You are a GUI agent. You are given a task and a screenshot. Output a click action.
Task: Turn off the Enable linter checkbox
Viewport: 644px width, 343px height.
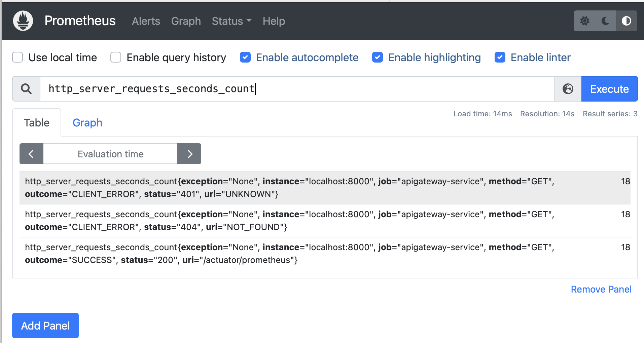coord(500,58)
